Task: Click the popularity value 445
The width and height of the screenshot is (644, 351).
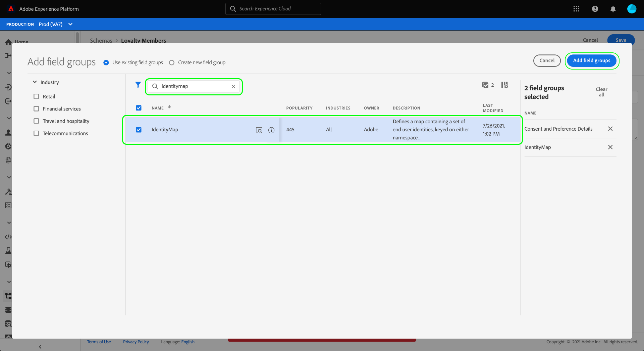Action: click(x=290, y=130)
